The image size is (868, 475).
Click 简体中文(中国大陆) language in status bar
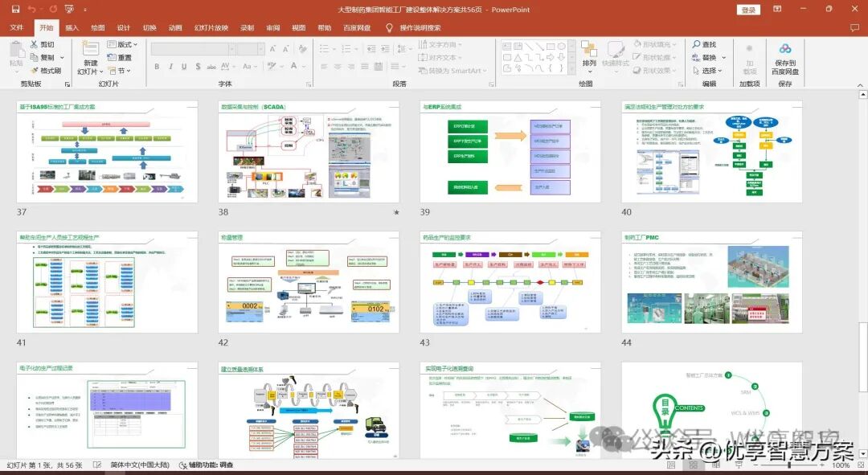tap(140, 465)
